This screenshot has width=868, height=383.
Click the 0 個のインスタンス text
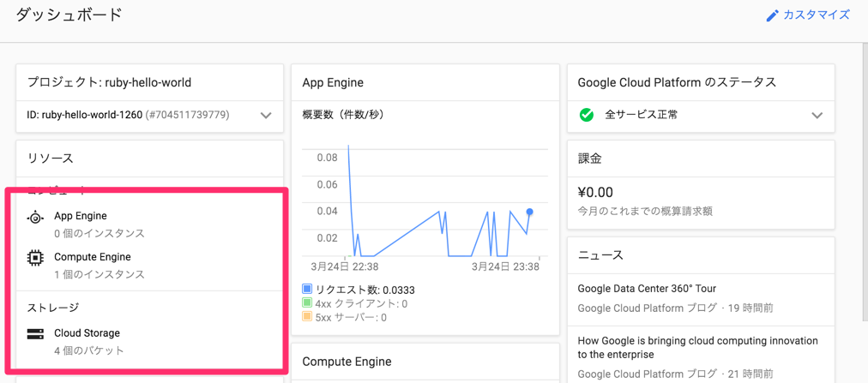(99, 233)
